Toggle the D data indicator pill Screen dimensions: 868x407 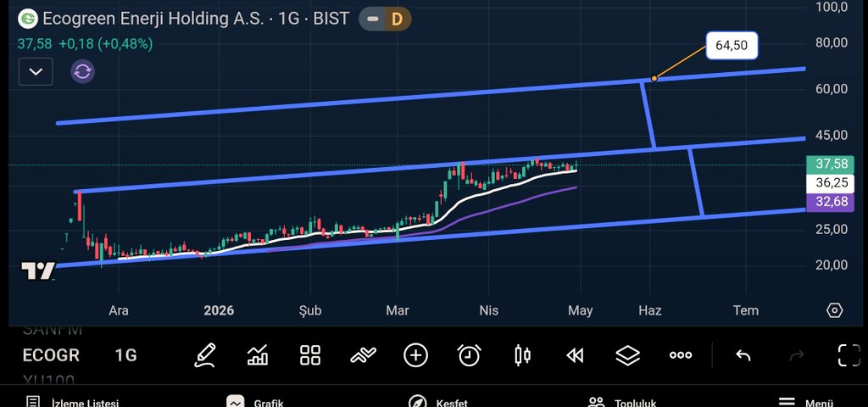click(397, 20)
